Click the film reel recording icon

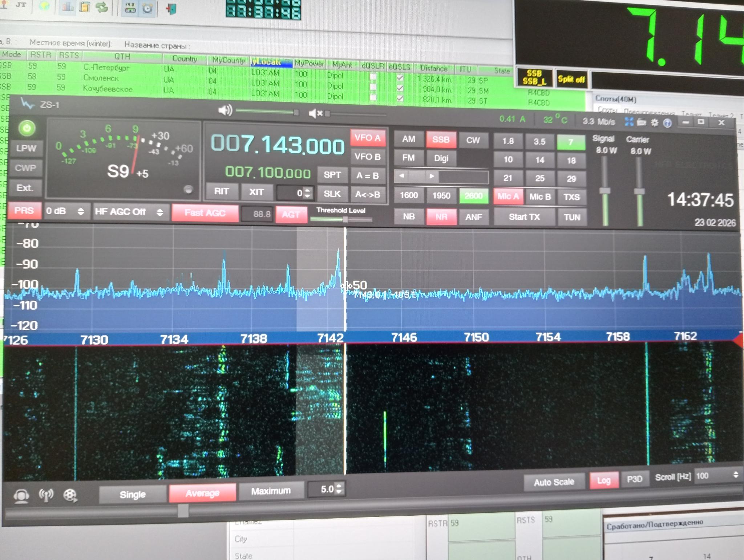(x=70, y=495)
